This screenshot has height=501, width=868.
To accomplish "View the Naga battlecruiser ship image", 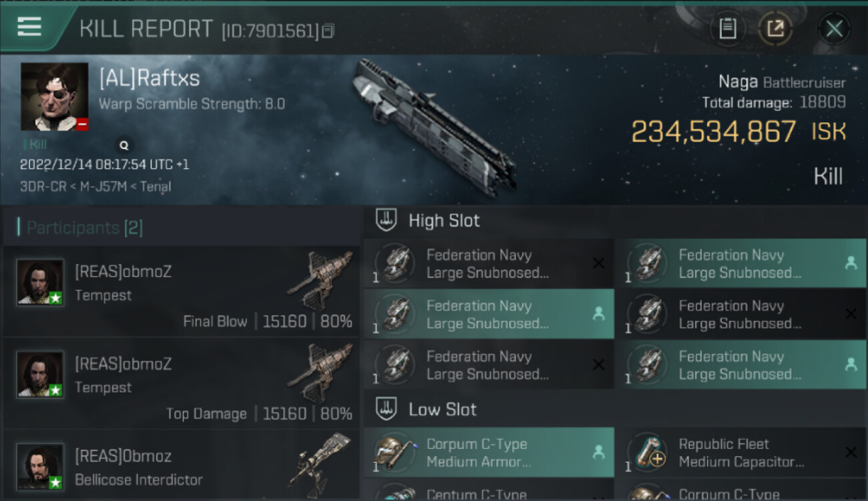I will point(434,127).
